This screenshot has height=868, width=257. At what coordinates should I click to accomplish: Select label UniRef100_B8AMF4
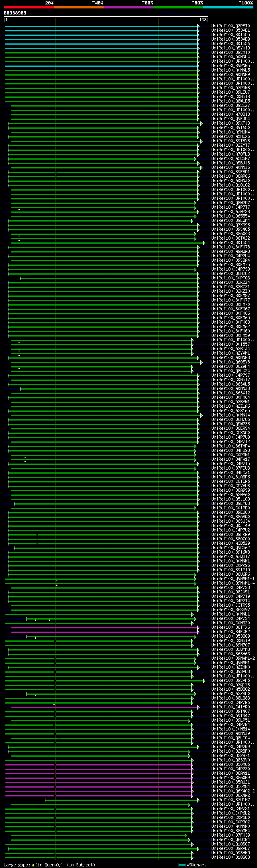pos(230,831)
